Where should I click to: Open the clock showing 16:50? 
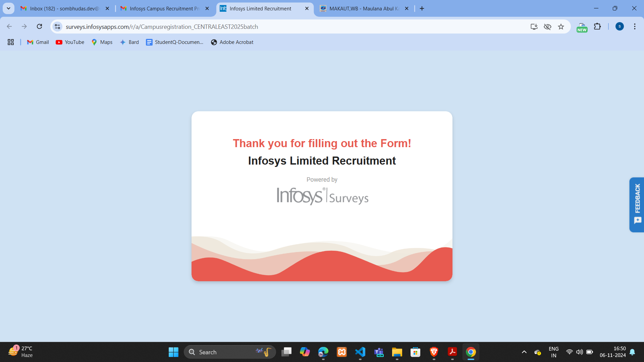(613, 352)
